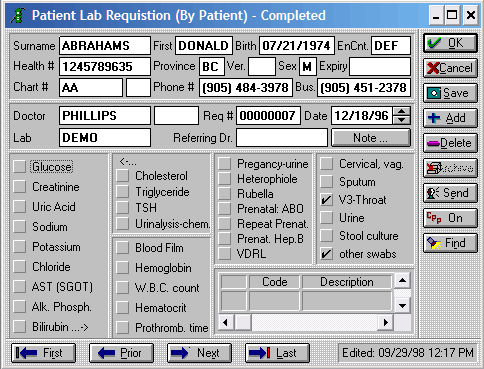Screen dimensions: 484x369
Task: Click the Delete button with minus icon
Action: pyautogui.click(x=450, y=143)
